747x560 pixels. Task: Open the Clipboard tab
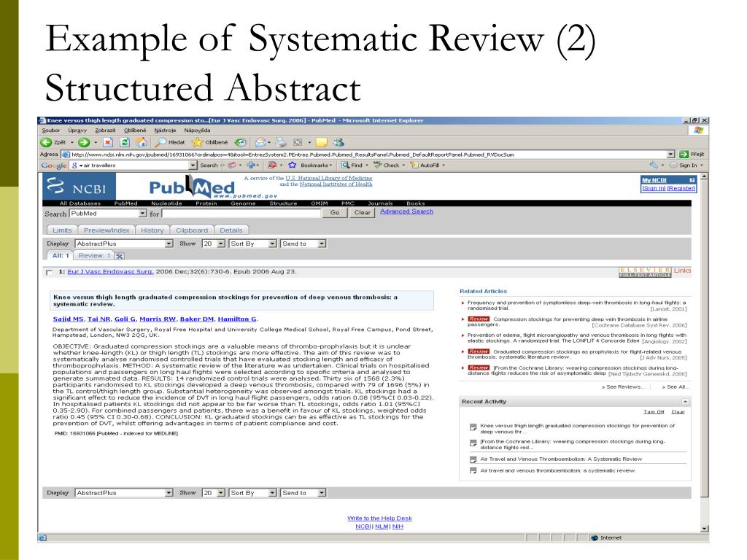(192, 230)
